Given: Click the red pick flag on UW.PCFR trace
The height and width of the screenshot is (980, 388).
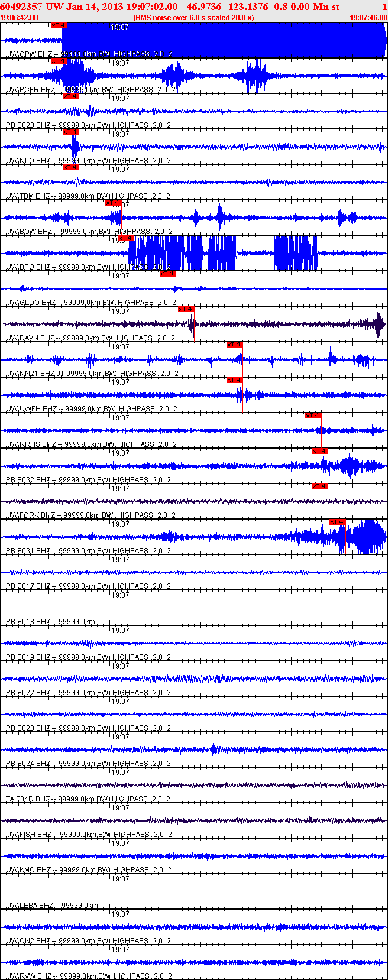Looking at the screenshot, I should 59,61.
